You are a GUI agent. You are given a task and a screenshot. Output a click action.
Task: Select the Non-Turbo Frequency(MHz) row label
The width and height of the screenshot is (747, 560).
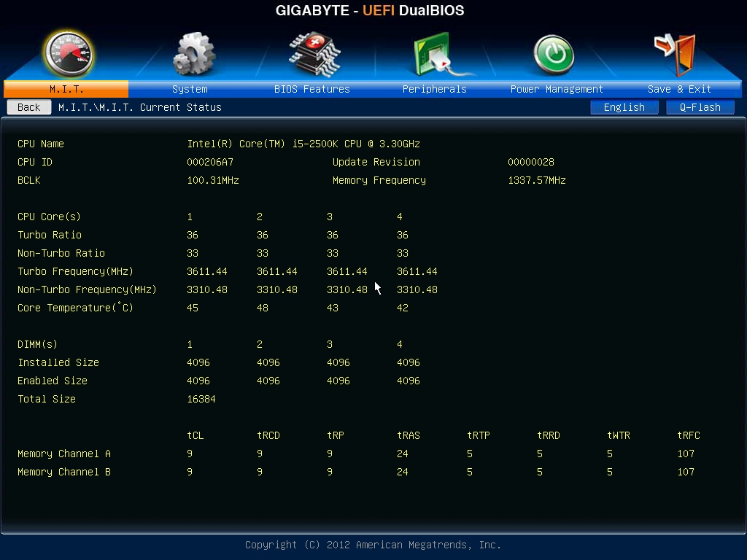pyautogui.click(x=88, y=289)
